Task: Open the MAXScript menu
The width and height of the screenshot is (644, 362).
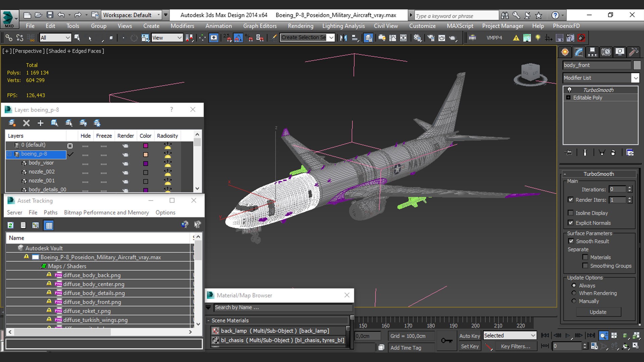Action: 460,26
